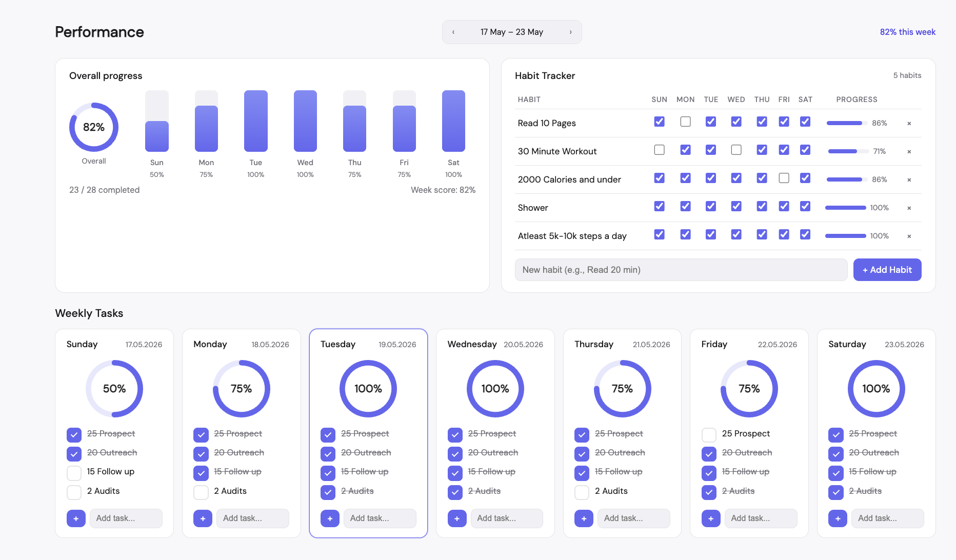Check Monday for Read 10 Pages
956x560 pixels.
[685, 122]
